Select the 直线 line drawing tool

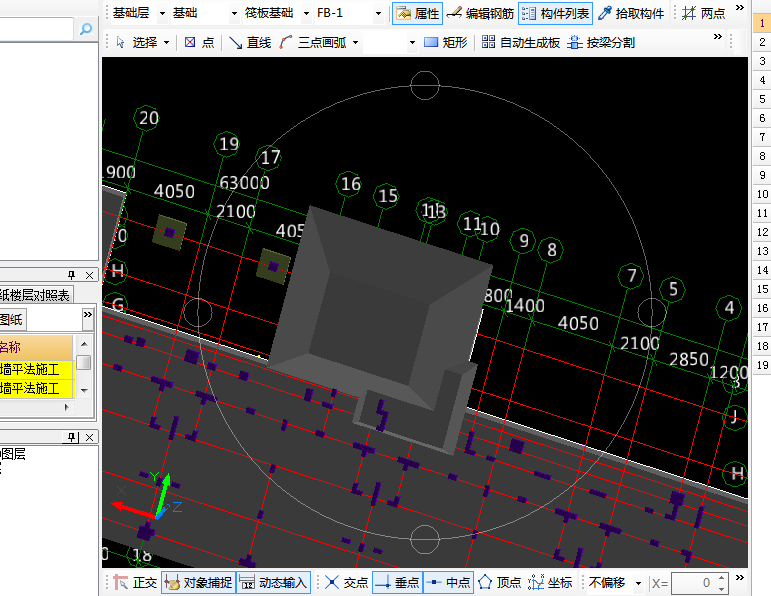(x=250, y=43)
